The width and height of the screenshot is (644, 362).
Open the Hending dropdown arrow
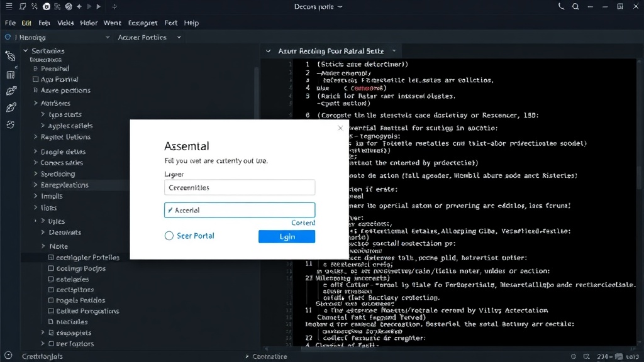pyautogui.click(x=107, y=37)
